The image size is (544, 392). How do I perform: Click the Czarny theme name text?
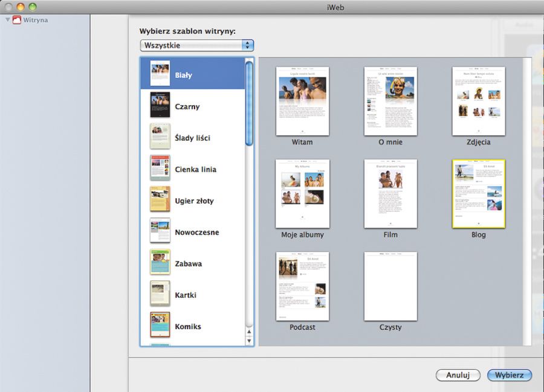pos(187,107)
